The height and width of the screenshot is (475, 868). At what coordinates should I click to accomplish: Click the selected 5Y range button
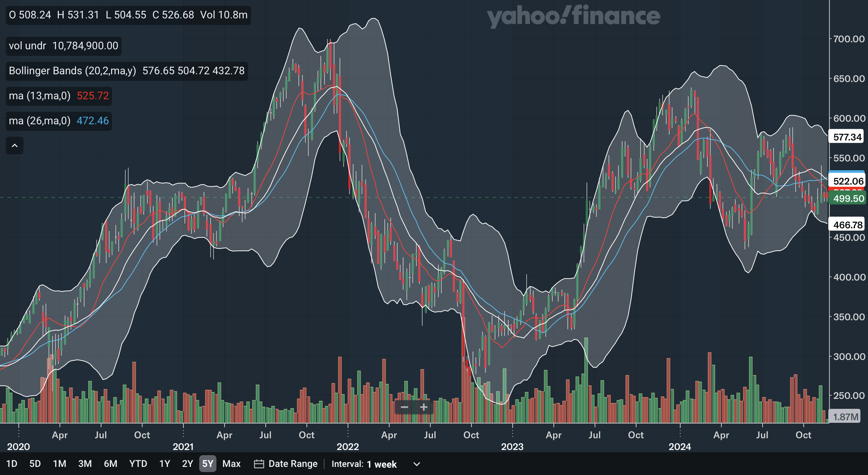[x=208, y=464]
